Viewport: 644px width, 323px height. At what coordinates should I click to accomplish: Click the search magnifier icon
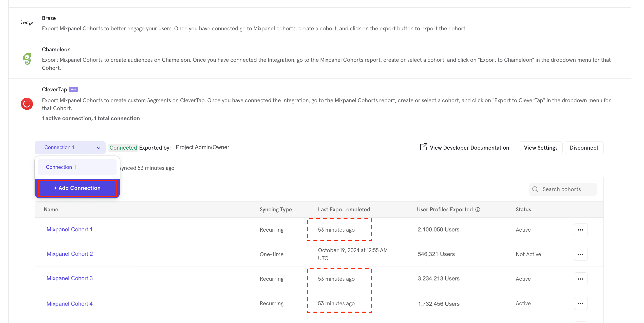point(535,189)
